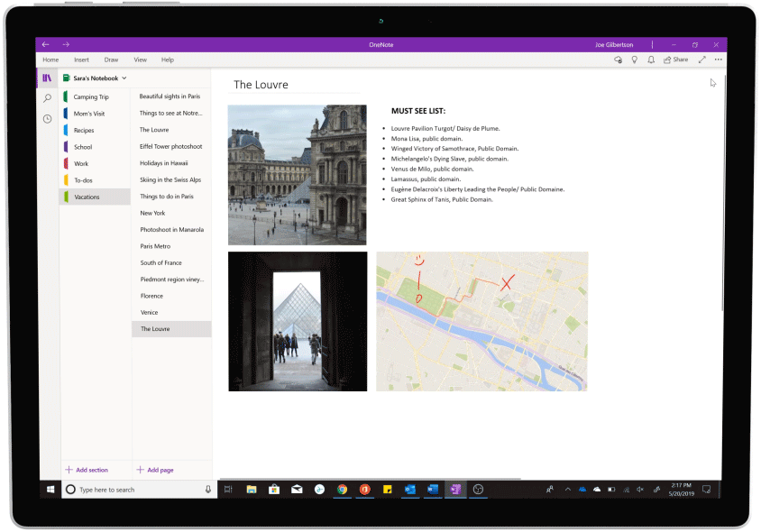The height and width of the screenshot is (532, 761).
Task: Launch Edge from the taskbar
Action: pos(319,490)
